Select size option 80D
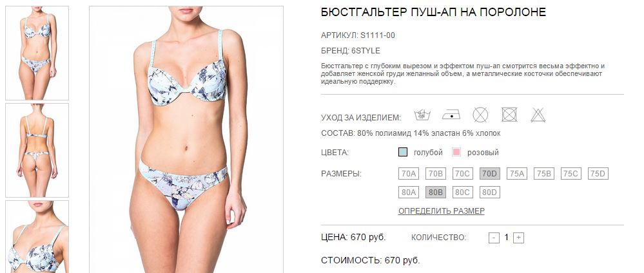The width and height of the screenshot is (644, 273). point(489,192)
